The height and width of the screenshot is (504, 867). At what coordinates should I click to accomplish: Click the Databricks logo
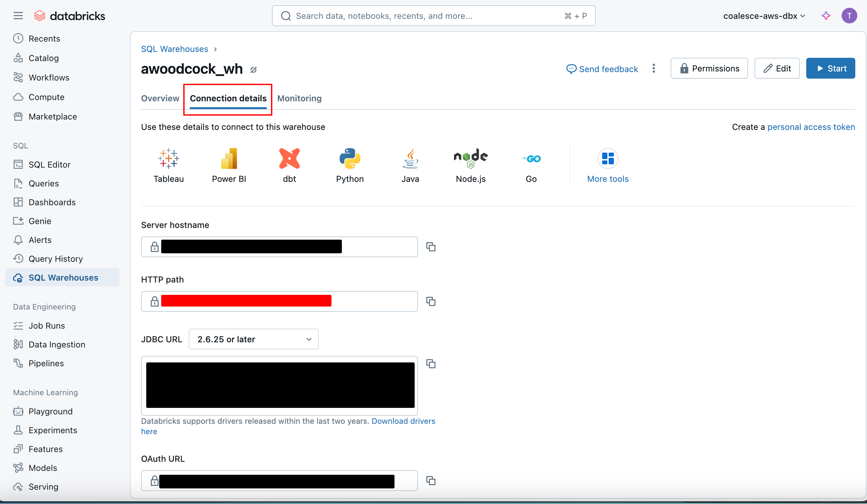pyautogui.click(x=70, y=16)
